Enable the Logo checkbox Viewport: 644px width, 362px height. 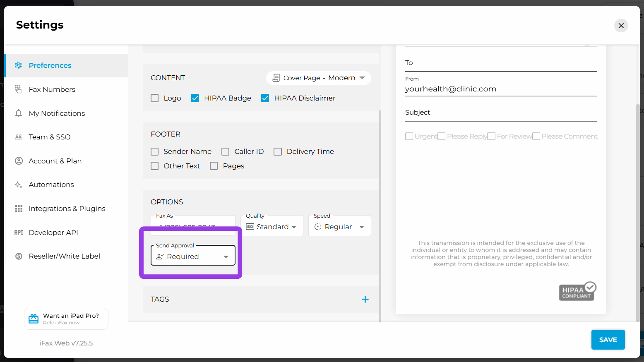[x=155, y=98]
